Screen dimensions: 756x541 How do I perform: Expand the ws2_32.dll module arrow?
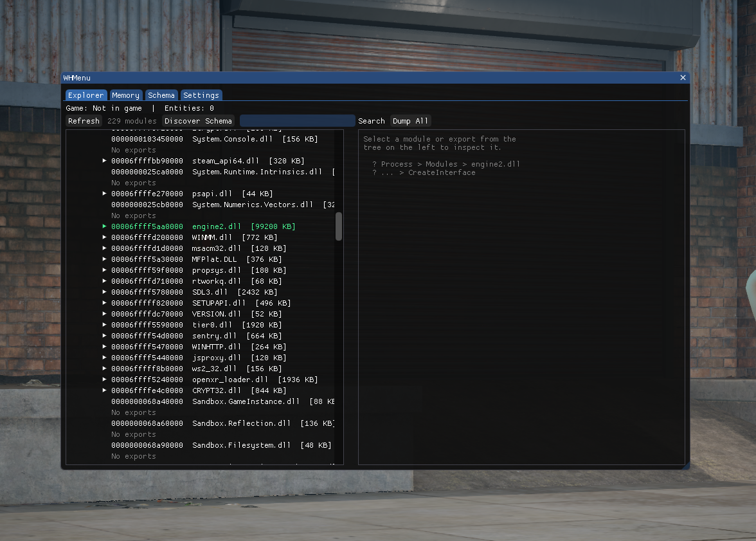pyautogui.click(x=105, y=369)
